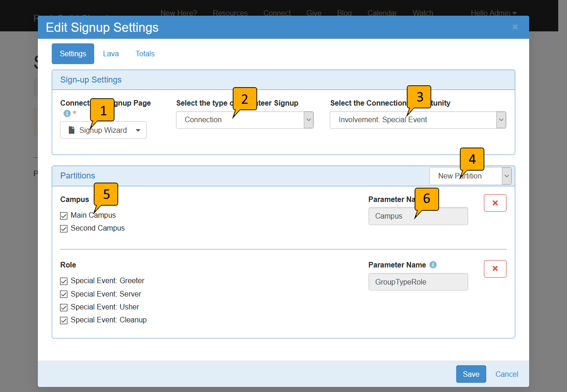Toggle Special Event: Usher off
Screen dimensions: 567x392
coord(63,307)
